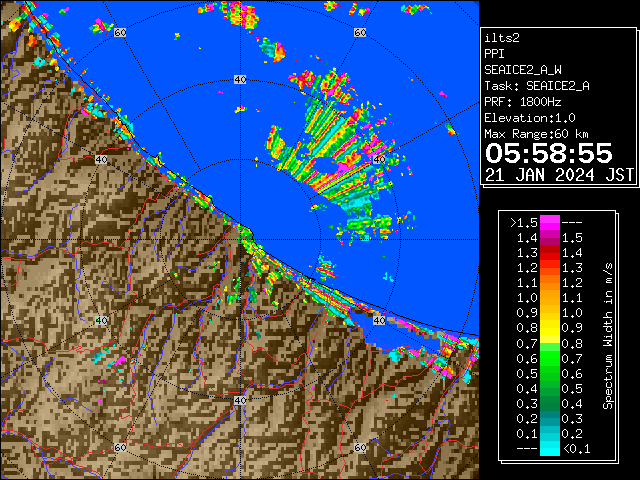This screenshot has width=640, height=480.
Task: Click the '21 JAN 2024 JST' date
Action: point(559,175)
